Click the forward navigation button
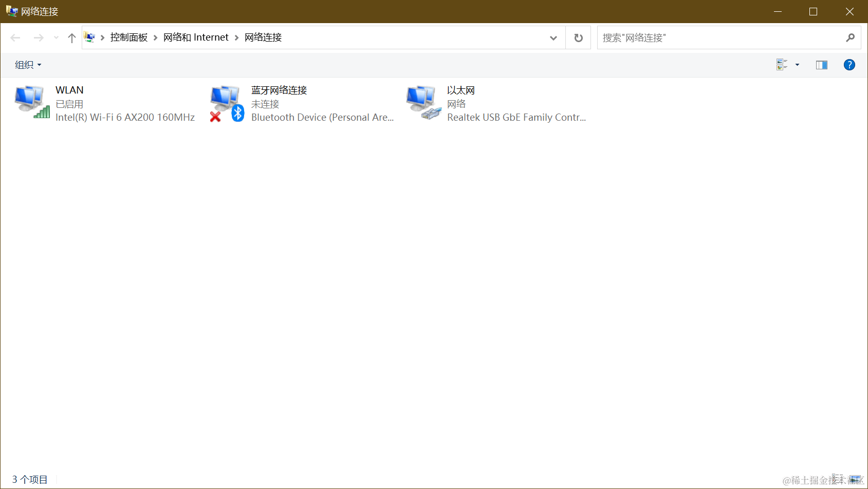Screen dimensions: 868x489 click(39, 37)
